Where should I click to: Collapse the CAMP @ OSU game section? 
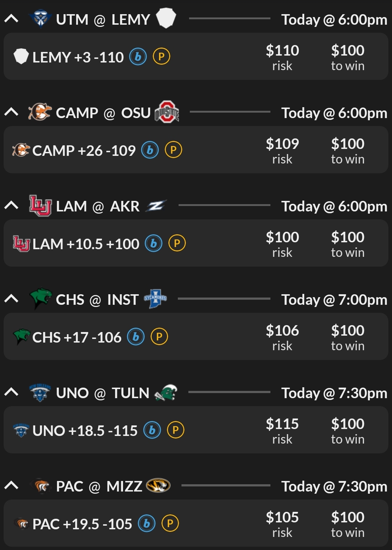click(x=12, y=112)
